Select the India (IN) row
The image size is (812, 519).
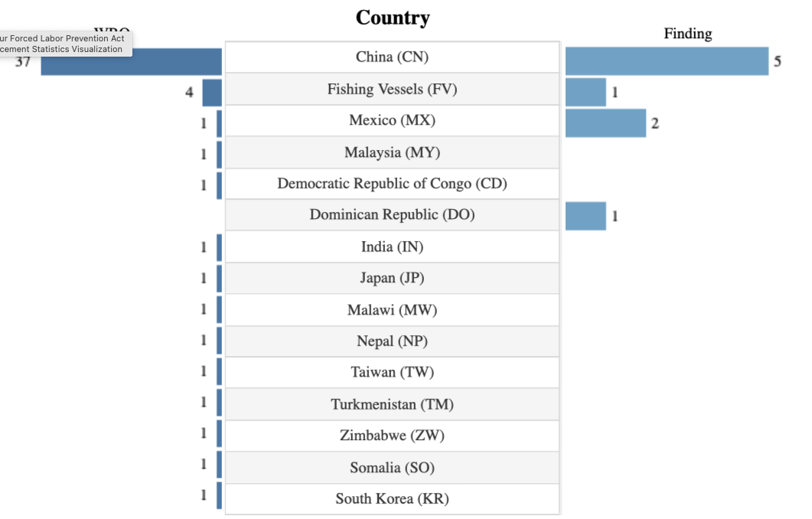392,246
